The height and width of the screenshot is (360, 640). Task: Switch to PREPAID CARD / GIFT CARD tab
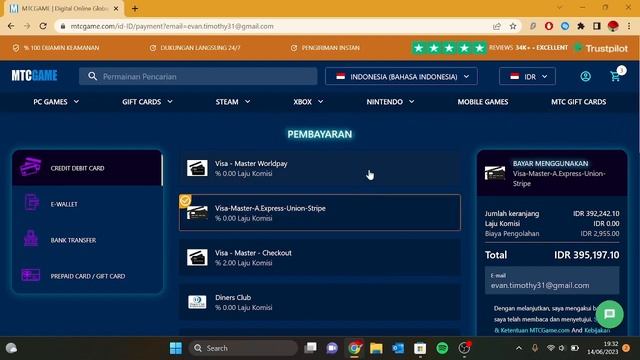tap(87, 276)
